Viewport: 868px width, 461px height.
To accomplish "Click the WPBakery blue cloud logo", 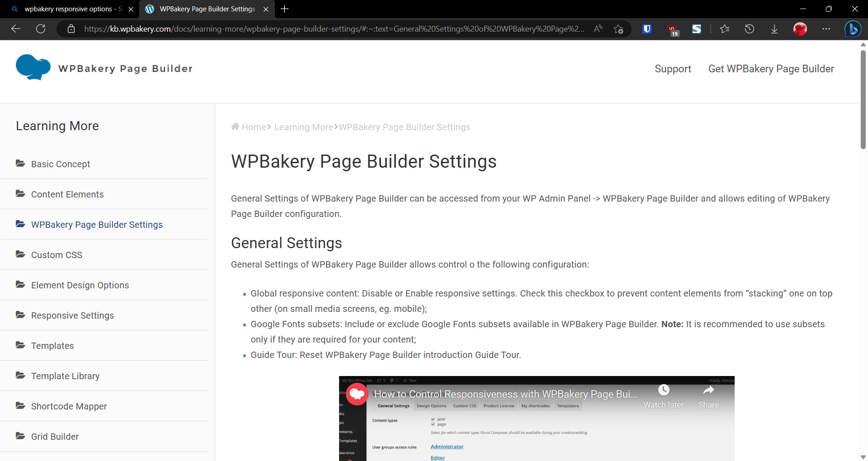I will 33,67.
